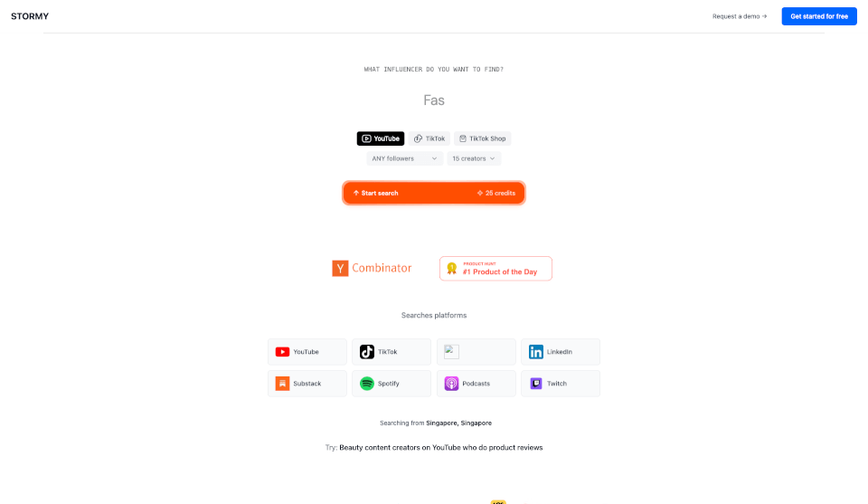Open the ANY followers dropdown
The height and width of the screenshot is (504, 868).
[x=404, y=158]
